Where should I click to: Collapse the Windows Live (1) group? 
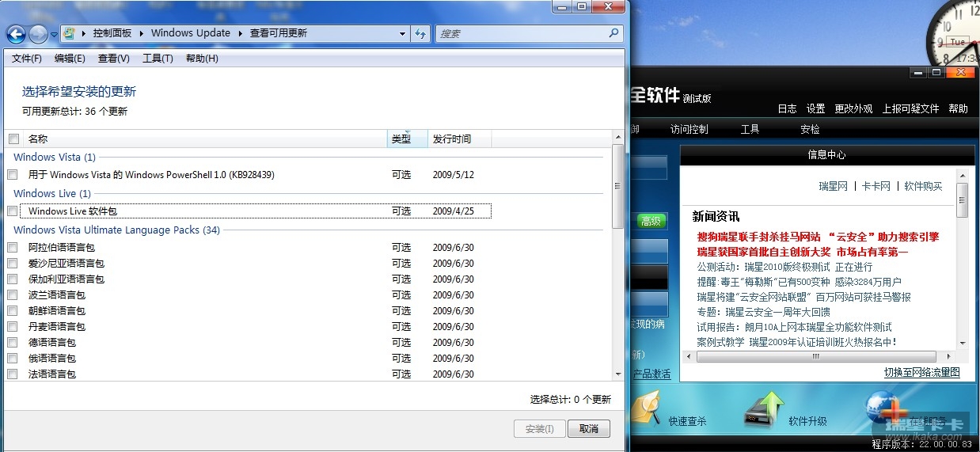click(x=52, y=193)
